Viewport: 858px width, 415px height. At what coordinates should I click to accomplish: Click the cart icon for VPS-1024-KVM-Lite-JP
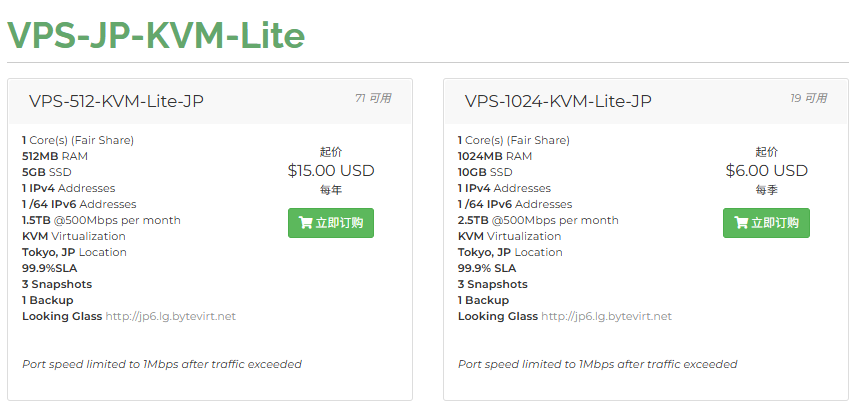pos(741,223)
